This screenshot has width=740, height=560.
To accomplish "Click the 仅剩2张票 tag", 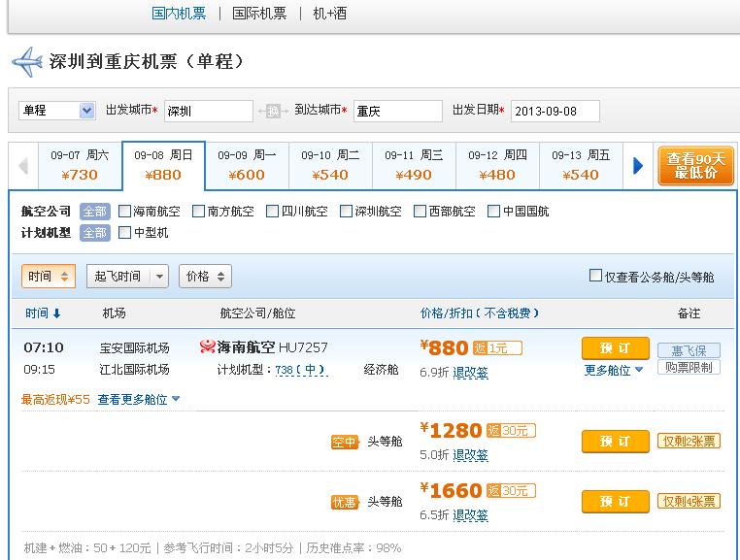I will pos(689,442).
